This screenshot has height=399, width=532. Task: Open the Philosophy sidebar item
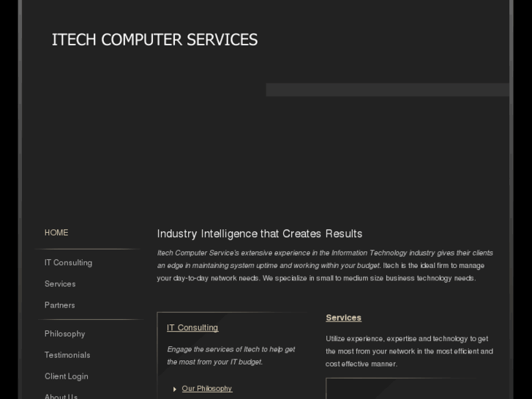click(64, 334)
